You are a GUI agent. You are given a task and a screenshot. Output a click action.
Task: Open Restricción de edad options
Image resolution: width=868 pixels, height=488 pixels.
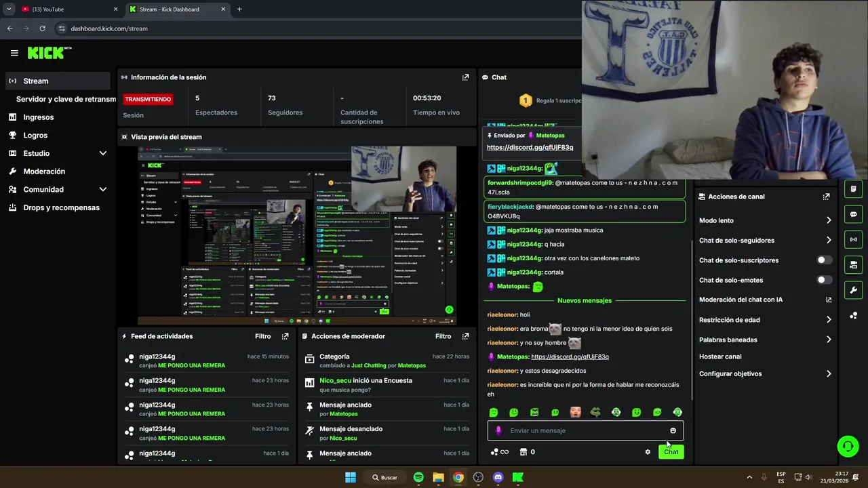click(765, 320)
